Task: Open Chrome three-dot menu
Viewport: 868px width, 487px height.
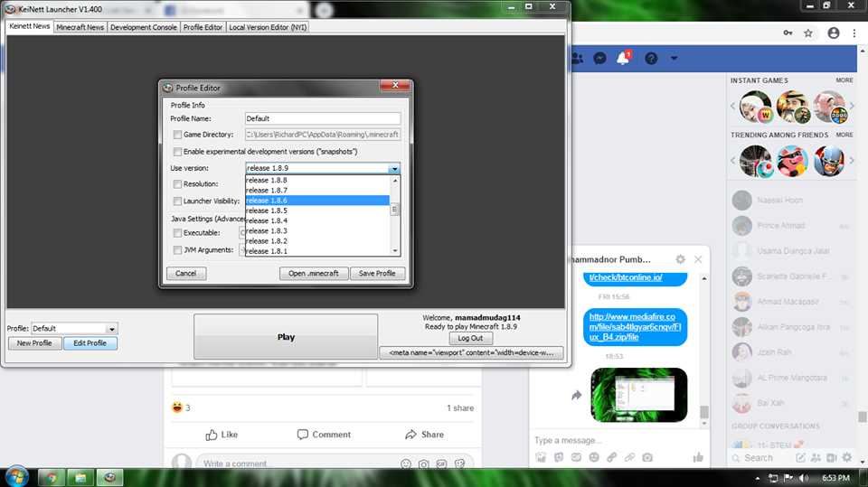Action: tap(854, 33)
